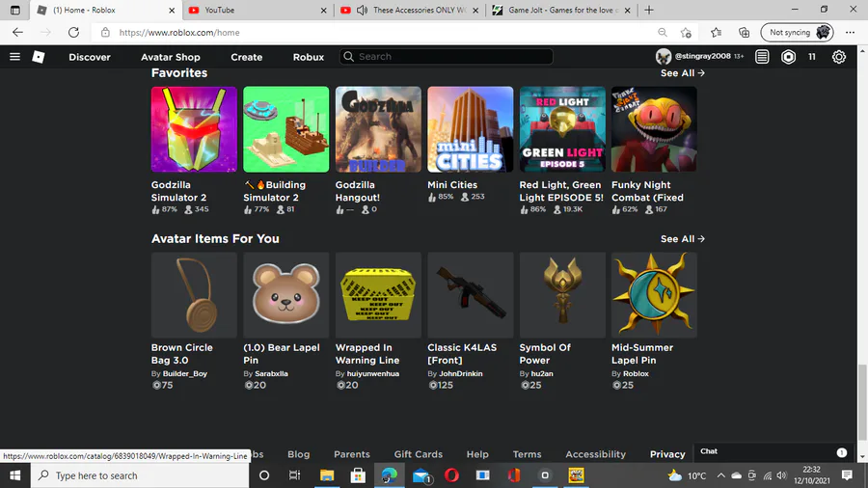Open Godzilla Simulator 2 thumbnail
Image resolution: width=868 pixels, height=488 pixels.
pos(194,129)
